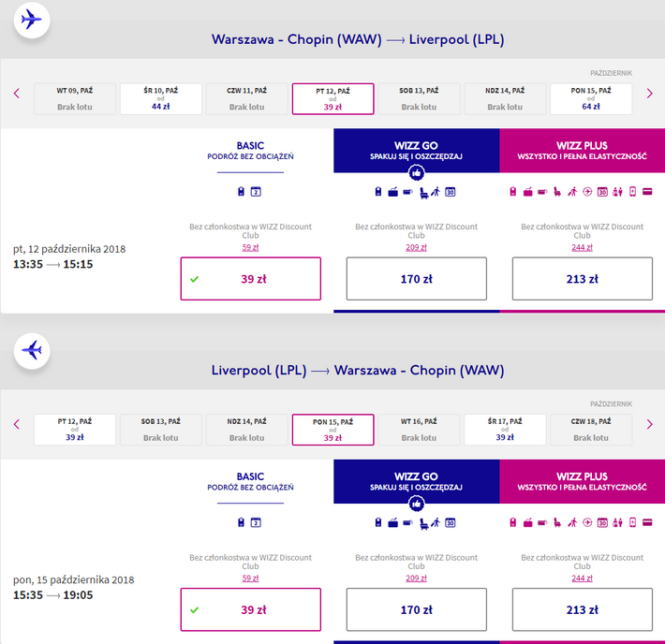This screenshot has height=644, width=665.
Task: Open the 244 zł non-member price link on return
Action: 582,578
